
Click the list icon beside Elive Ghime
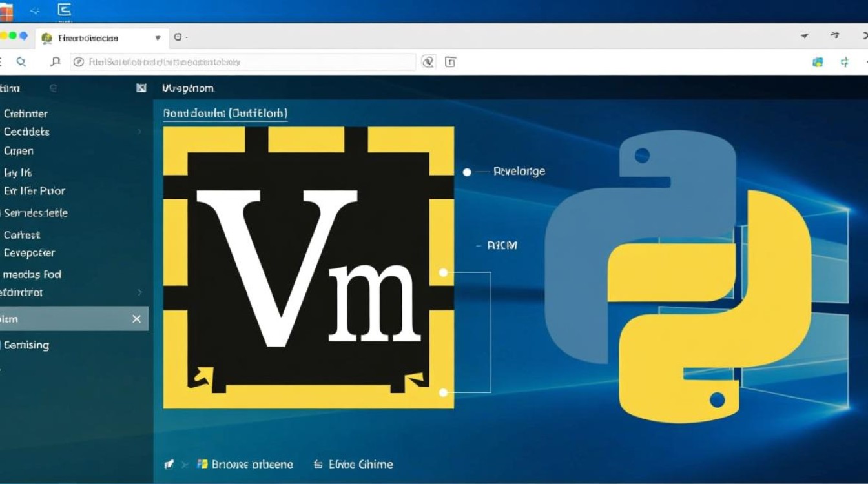tap(317, 464)
